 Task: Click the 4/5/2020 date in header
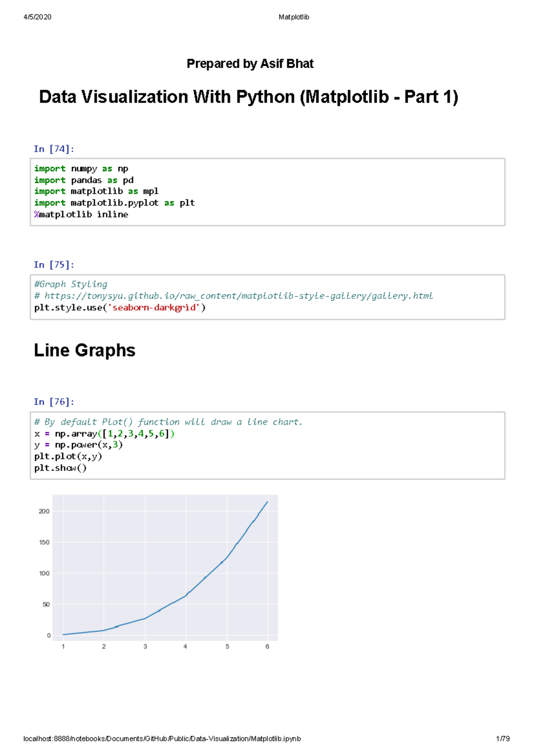click(x=37, y=17)
